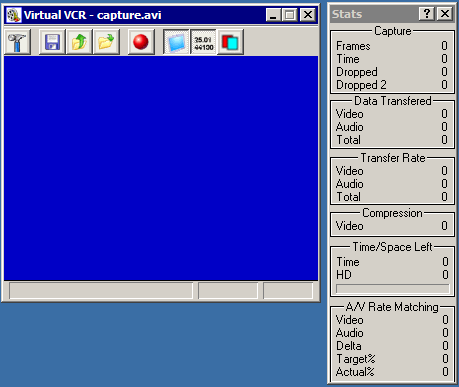
Task: Click the open folder with curved arrow
Action: 107,42
